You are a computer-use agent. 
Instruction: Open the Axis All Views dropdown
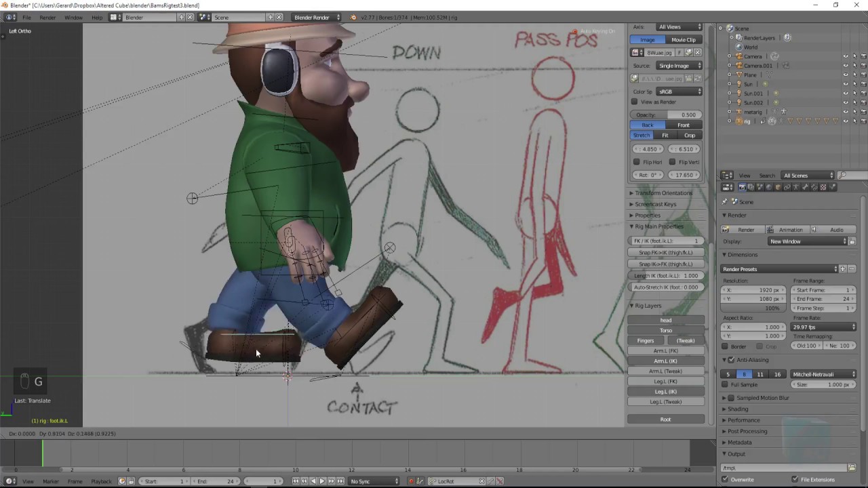[679, 27]
